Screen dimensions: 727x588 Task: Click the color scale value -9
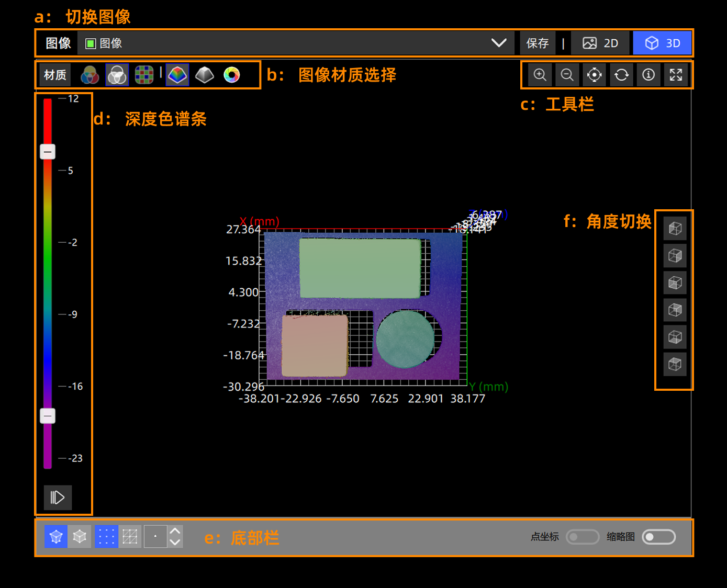(x=73, y=314)
